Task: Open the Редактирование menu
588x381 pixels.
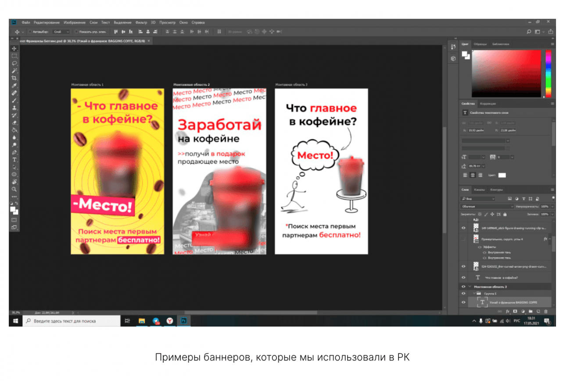Action: [x=47, y=22]
